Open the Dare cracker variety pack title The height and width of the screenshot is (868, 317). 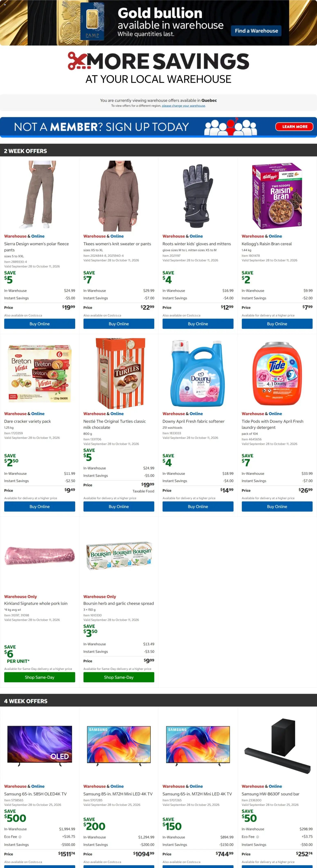[28, 421]
